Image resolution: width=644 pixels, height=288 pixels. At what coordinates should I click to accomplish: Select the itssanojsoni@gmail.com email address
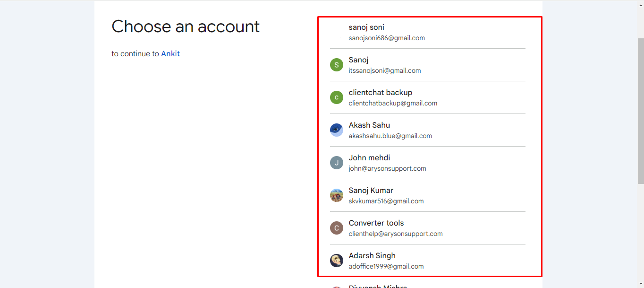coord(385,70)
